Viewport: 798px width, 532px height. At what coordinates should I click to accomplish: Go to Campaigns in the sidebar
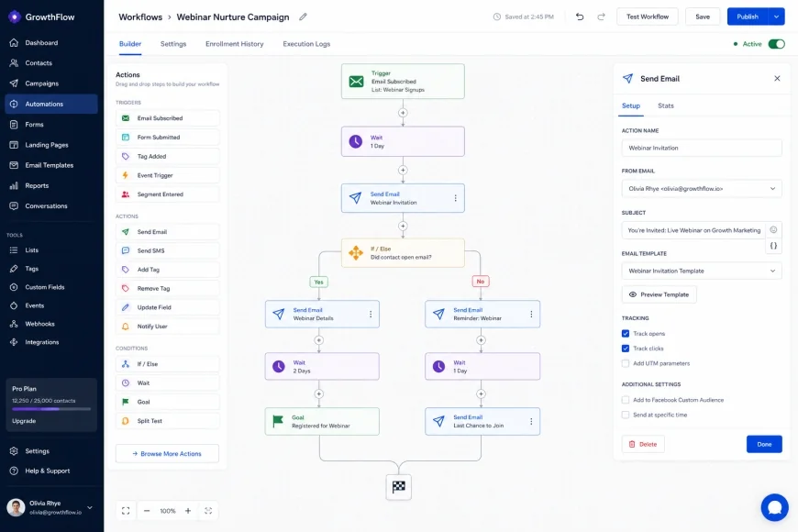coord(50,83)
